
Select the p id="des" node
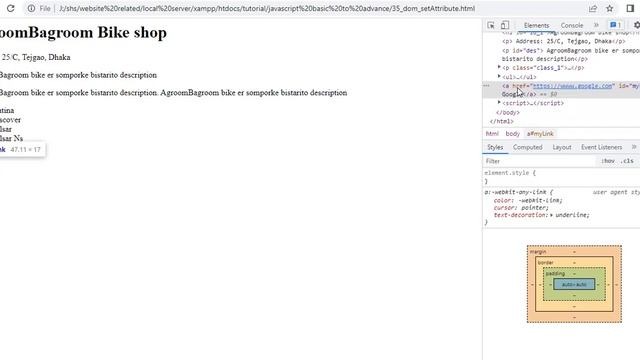(571, 55)
